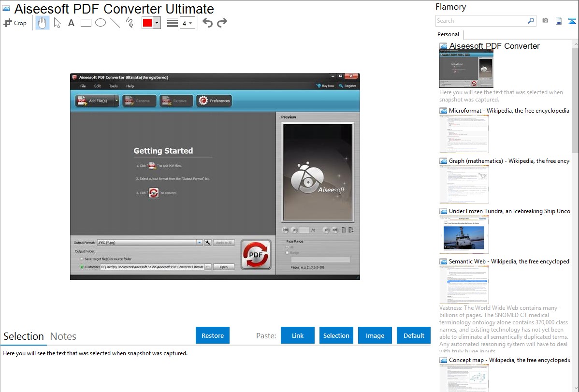579x392 pixels.
Task: Click the Default paste button
Action: tap(414, 335)
